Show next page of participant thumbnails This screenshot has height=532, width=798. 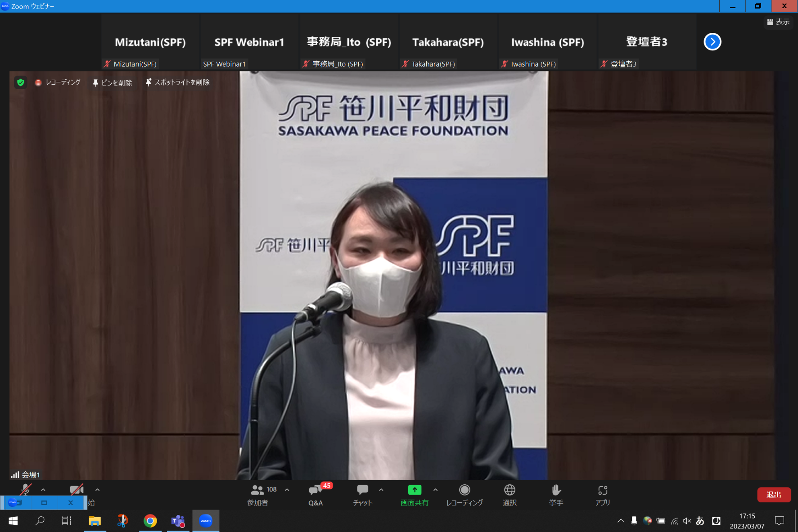(712, 42)
